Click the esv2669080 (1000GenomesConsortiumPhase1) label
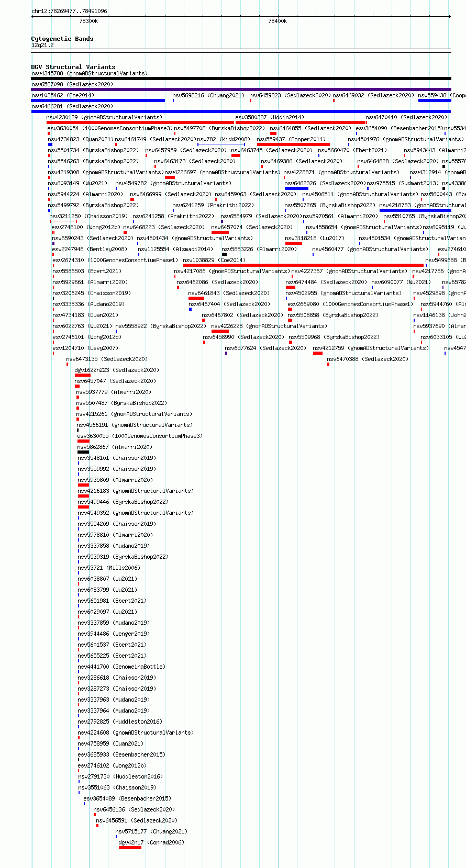Viewport: 466px width, 868px height. (350, 304)
